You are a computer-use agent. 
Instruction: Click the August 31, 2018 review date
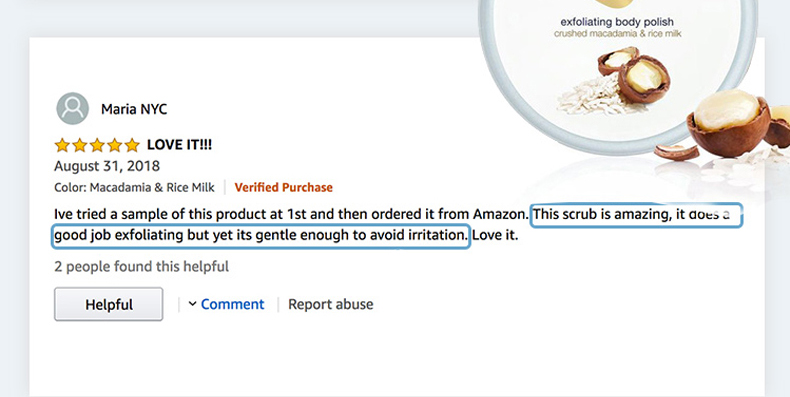107,166
